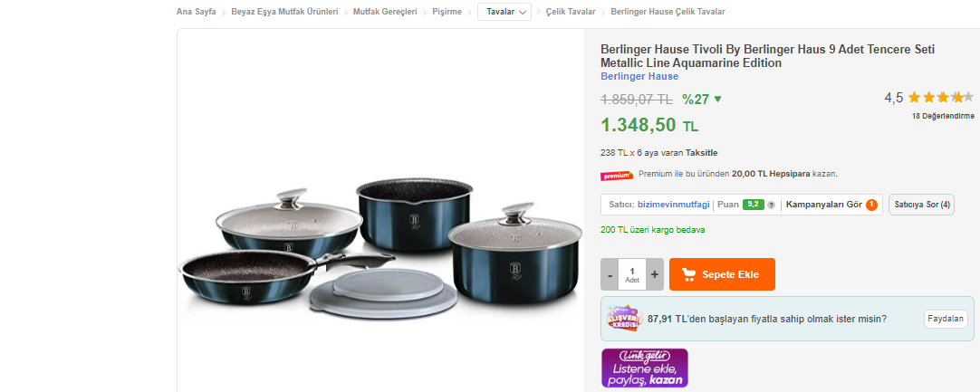Viewport: 980px width, 392px height.
Task: Open the Kampanyaları Gör campaigns list
Action: tap(823, 205)
